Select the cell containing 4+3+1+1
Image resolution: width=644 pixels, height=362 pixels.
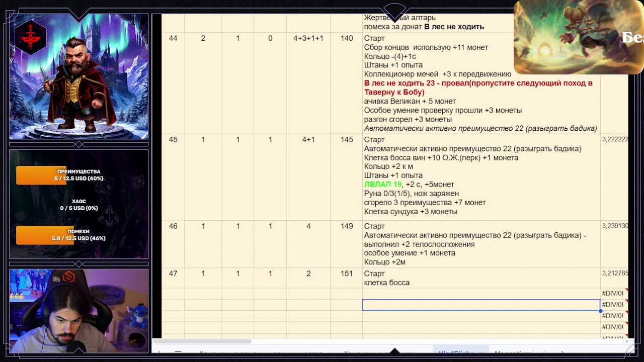(308, 83)
